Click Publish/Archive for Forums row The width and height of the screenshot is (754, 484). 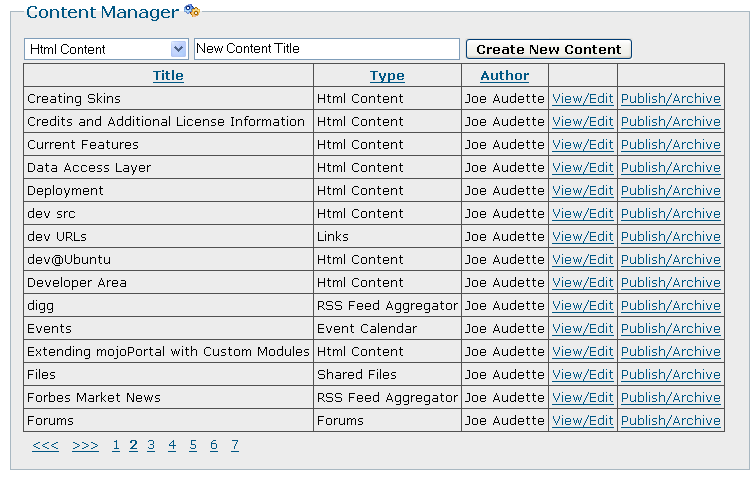click(x=670, y=421)
